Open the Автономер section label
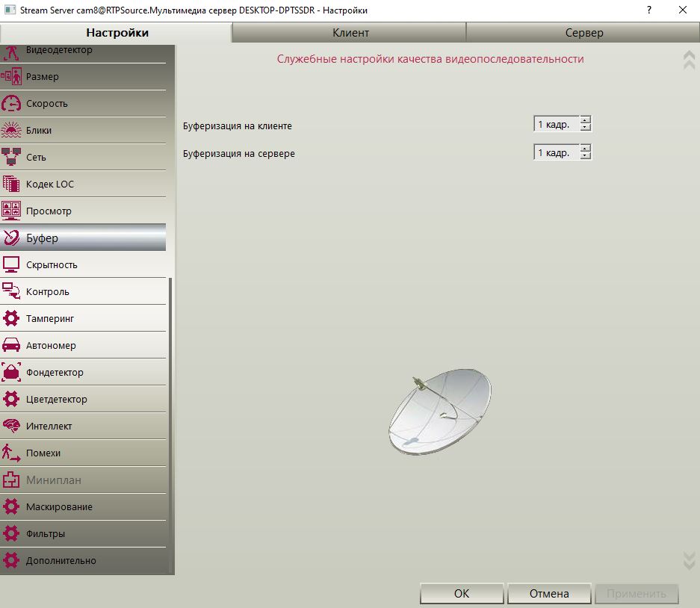Image resolution: width=700 pixels, height=608 pixels. click(x=51, y=345)
